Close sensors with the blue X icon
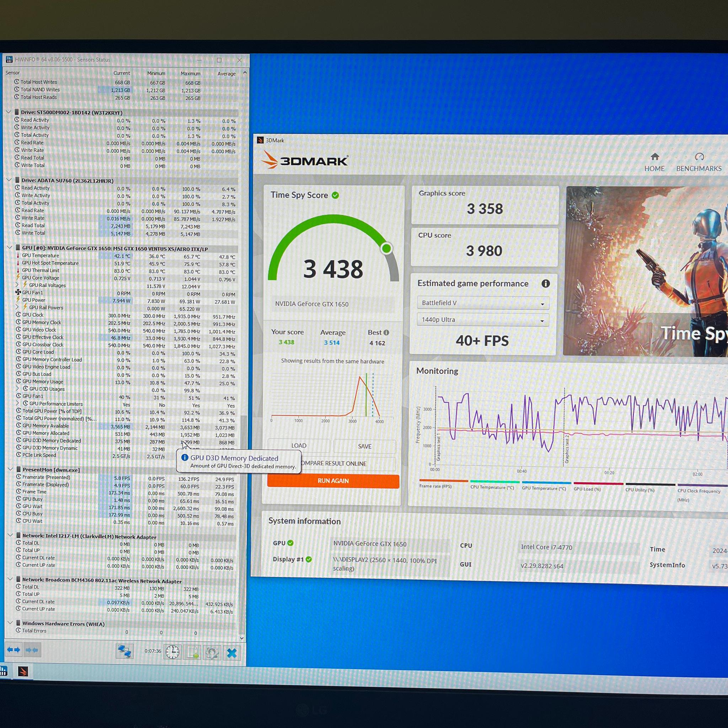The height and width of the screenshot is (728, 728). pyautogui.click(x=232, y=653)
